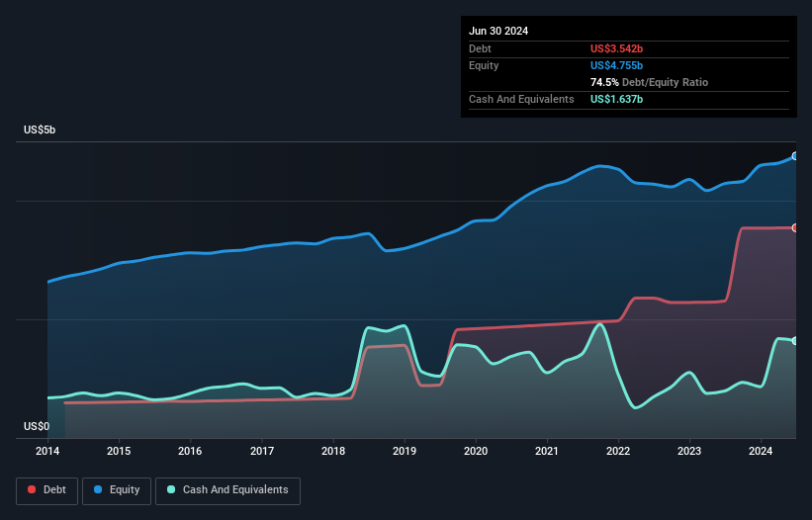
Task: Click the 2019 x-axis label
Action: coord(405,451)
